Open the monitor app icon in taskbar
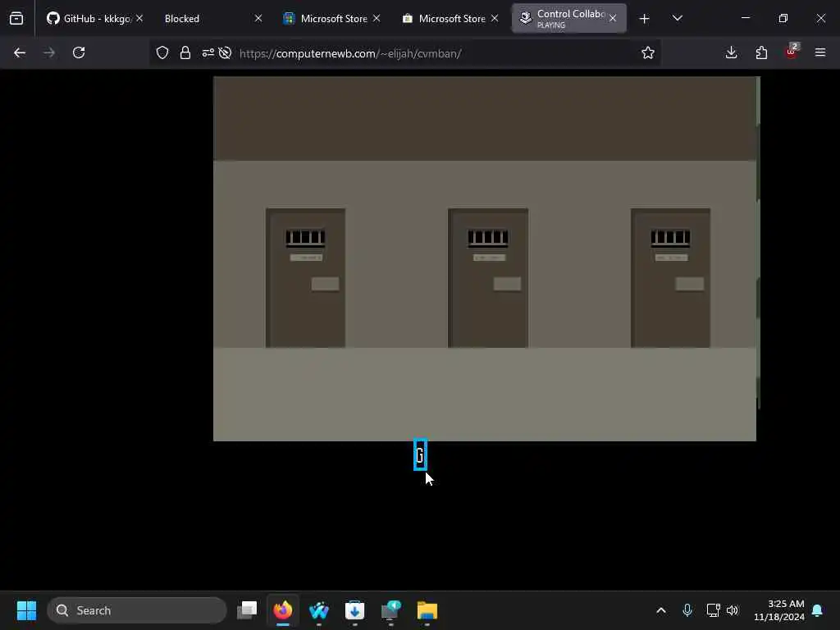 tap(391, 610)
